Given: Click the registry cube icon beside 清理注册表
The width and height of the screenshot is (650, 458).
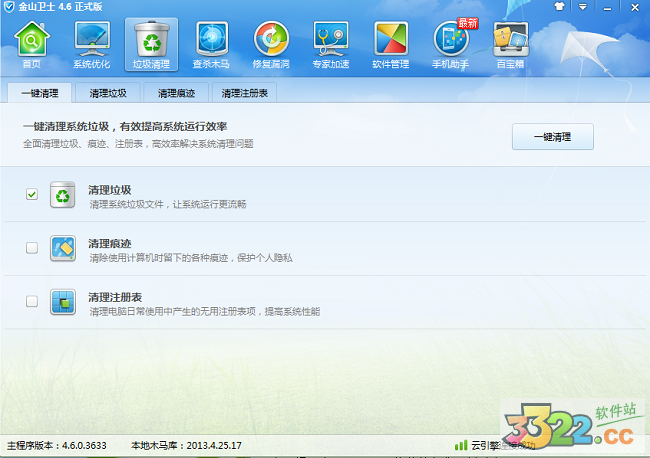Looking at the screenshot, I should click(63, 302).
